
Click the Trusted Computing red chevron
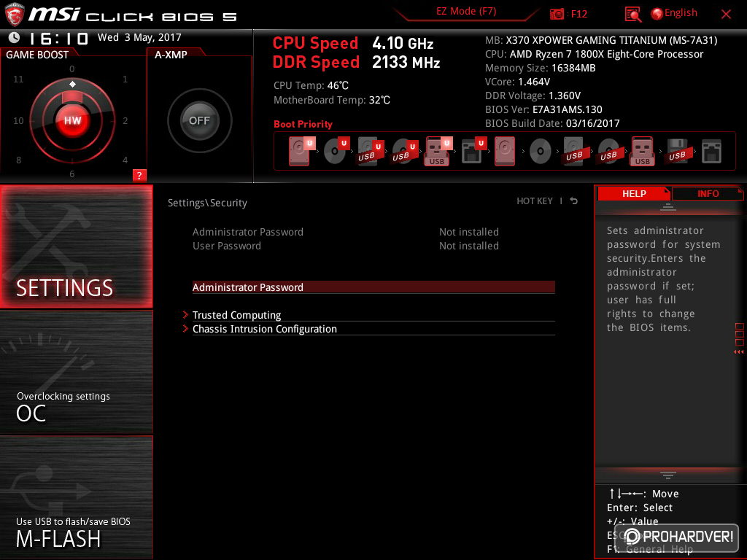[185, 315]
